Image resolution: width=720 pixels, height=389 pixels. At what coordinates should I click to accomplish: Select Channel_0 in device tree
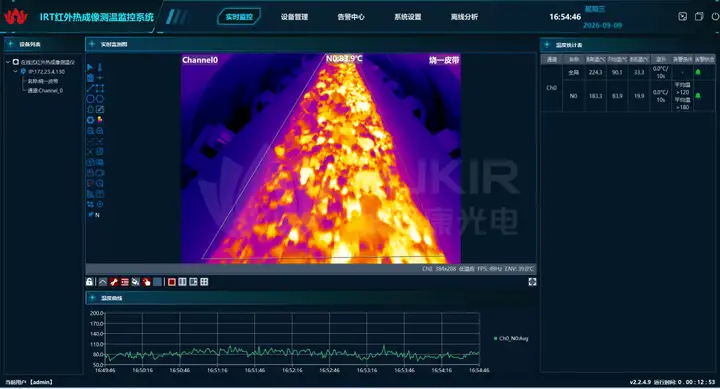[45, 90]
